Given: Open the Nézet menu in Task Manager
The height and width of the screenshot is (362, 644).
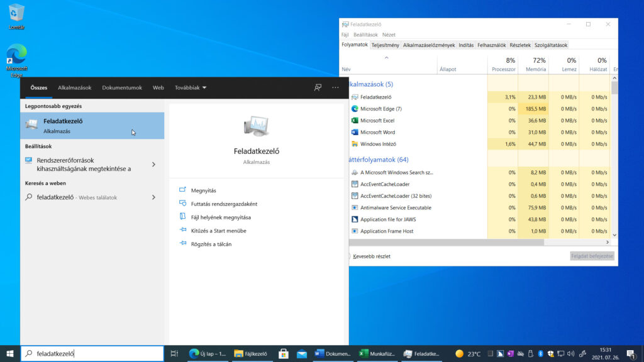Looking at the screenshot, I should tap(389, 35).
